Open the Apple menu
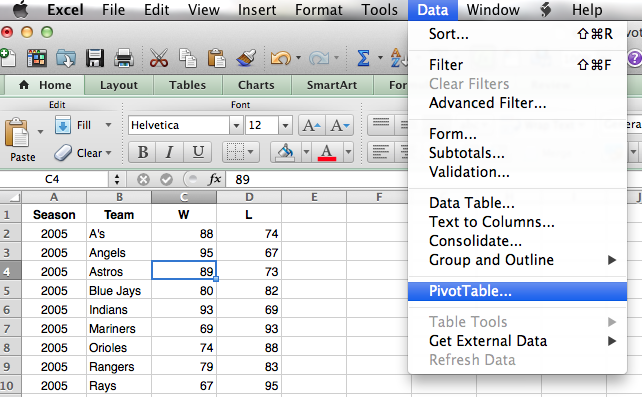The height and width of the screenshot is (397, 642). [x=20, y=9]
